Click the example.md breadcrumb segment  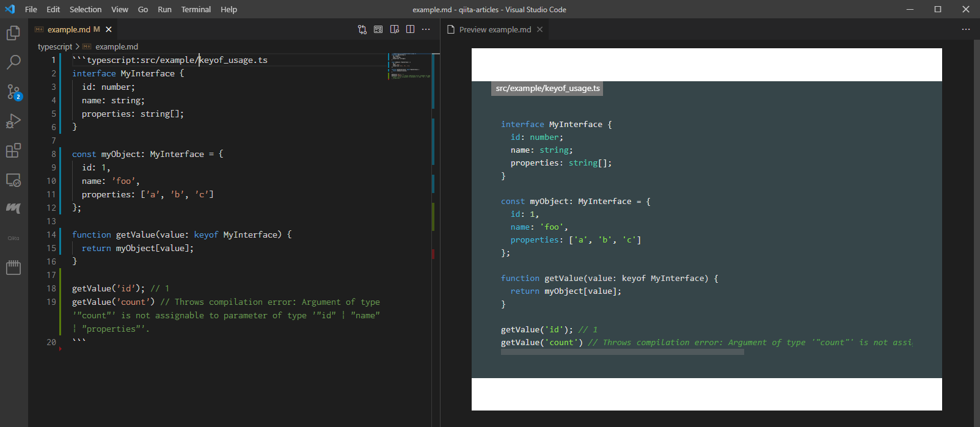coord(117,46)
